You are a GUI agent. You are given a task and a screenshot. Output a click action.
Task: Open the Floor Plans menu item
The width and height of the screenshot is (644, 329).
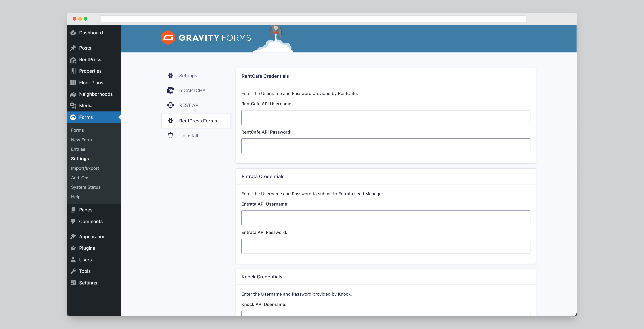[x=94, y=83]
